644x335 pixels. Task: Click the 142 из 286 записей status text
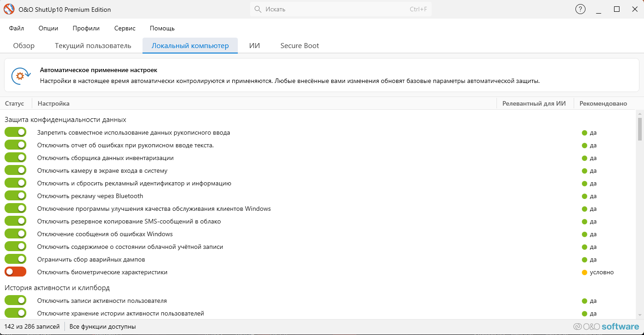32,326
